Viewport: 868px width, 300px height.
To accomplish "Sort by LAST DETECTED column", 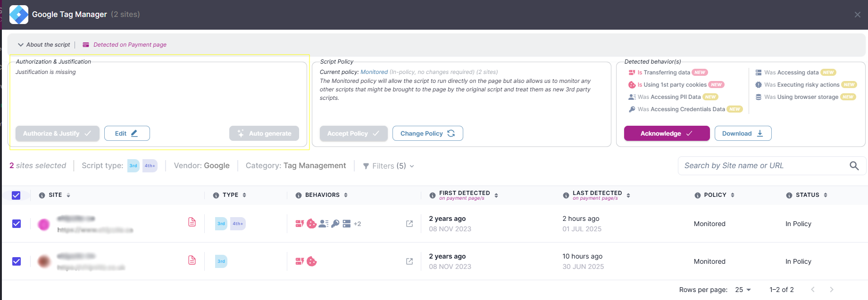I will (x=628, y=195).
